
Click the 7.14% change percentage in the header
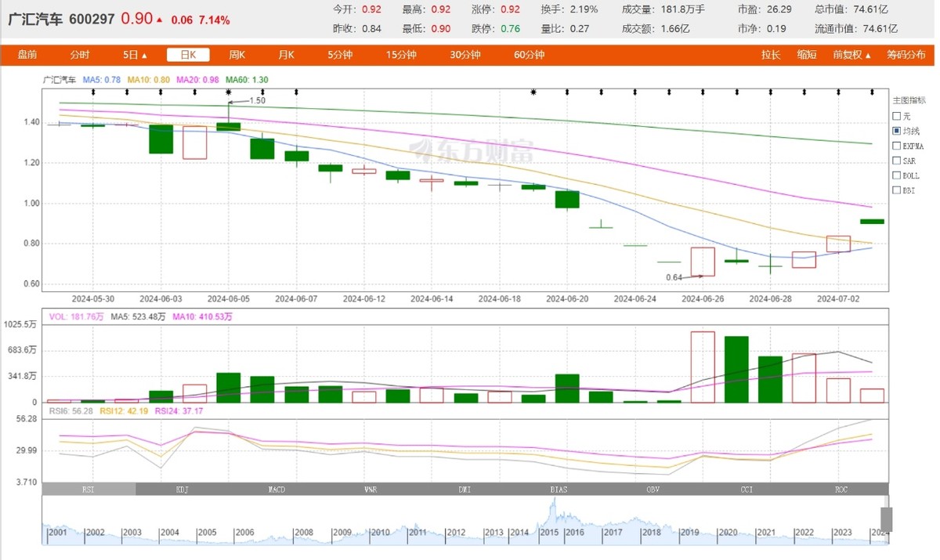[215, 20]
